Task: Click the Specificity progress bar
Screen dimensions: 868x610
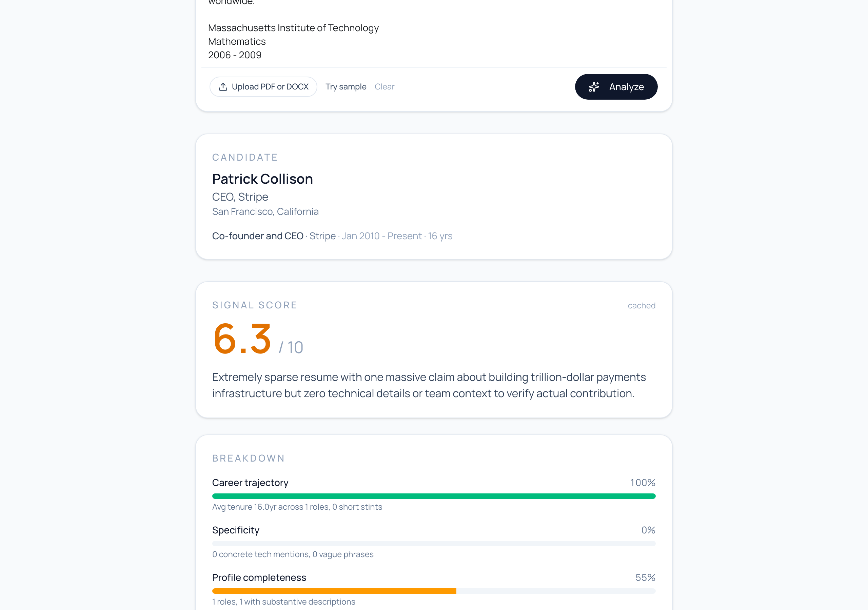Action: pyautogui.click(x=434, y=544)
